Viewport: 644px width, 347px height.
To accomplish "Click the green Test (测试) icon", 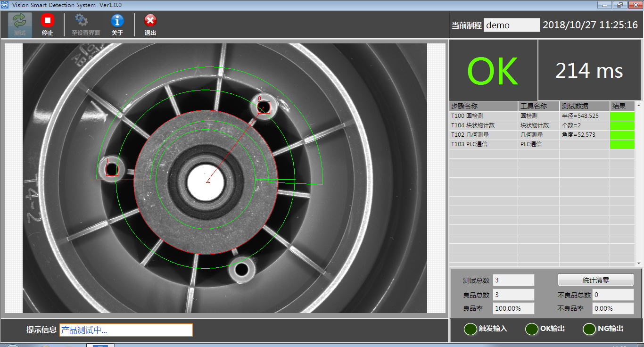I will click(20, 21).
